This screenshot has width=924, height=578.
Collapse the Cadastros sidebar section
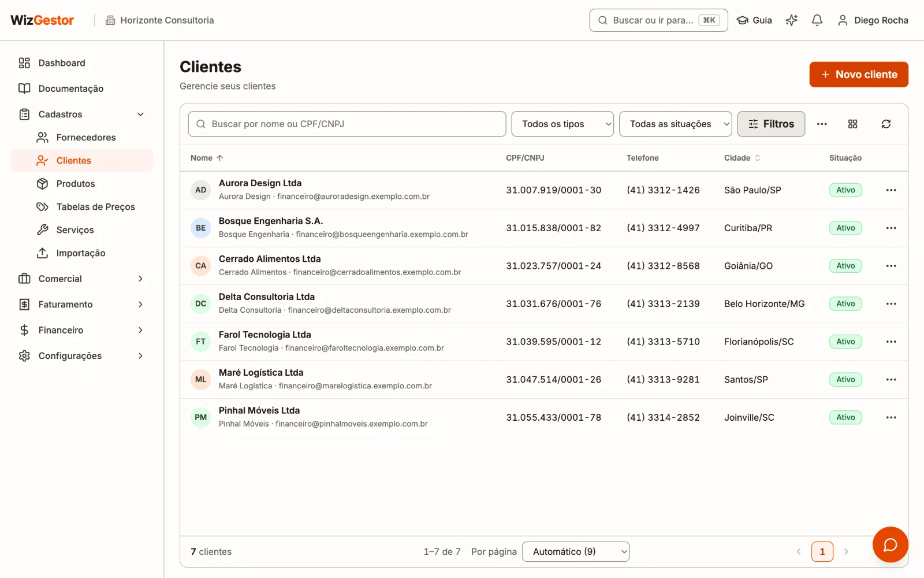coord(81,114)
